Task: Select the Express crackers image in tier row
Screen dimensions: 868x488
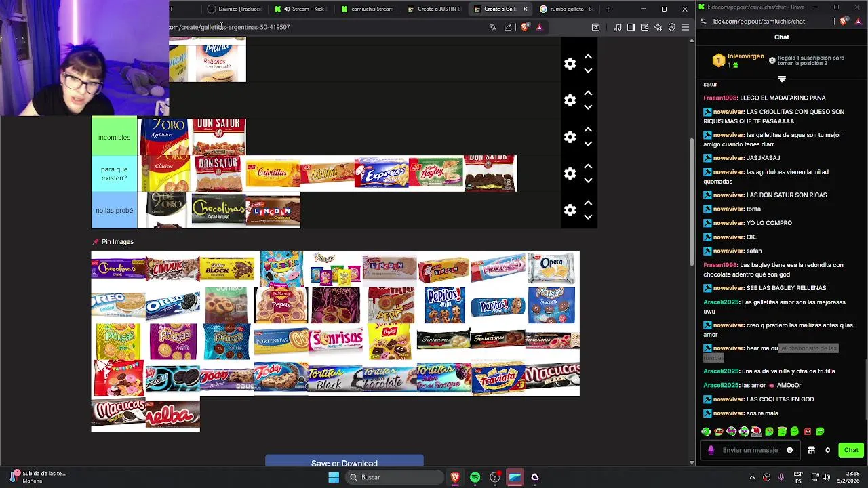Action: (x=382, y=174)
